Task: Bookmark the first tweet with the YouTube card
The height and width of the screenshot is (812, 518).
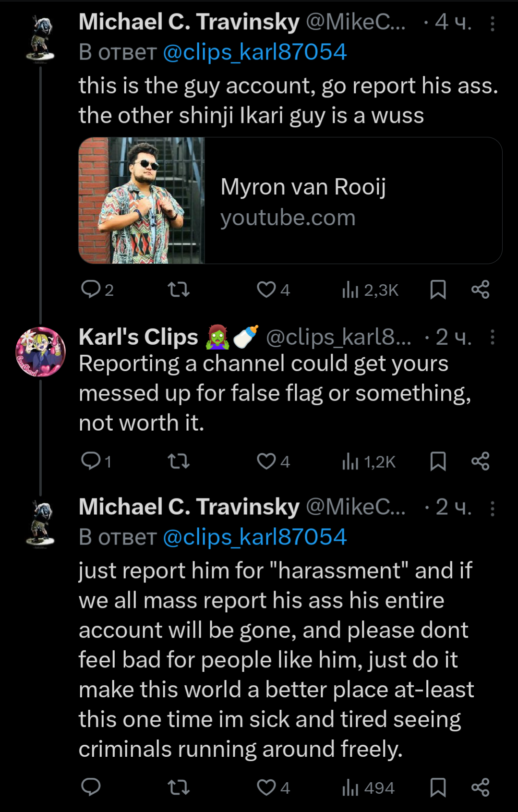Action: (x=438, y=290)
